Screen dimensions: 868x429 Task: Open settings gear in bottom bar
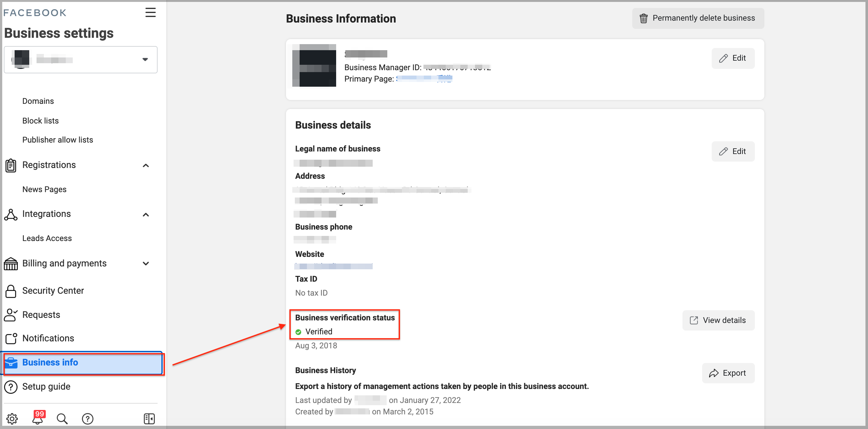(12, 419)
